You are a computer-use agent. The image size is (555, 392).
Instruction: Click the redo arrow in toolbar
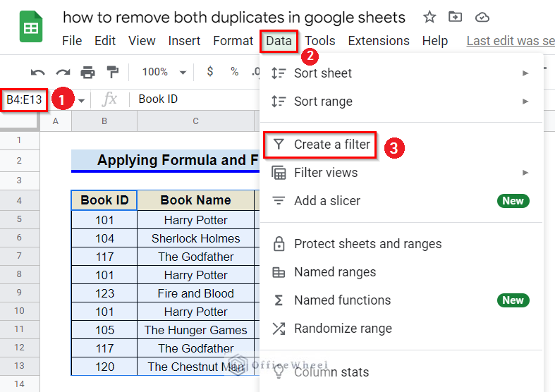tap(63, 73)
